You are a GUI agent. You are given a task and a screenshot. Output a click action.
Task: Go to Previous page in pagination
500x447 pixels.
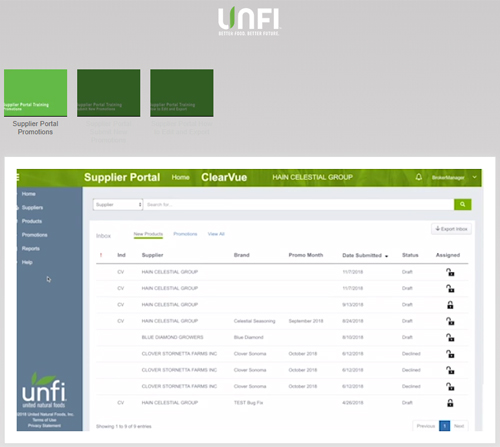coord(426,426)
